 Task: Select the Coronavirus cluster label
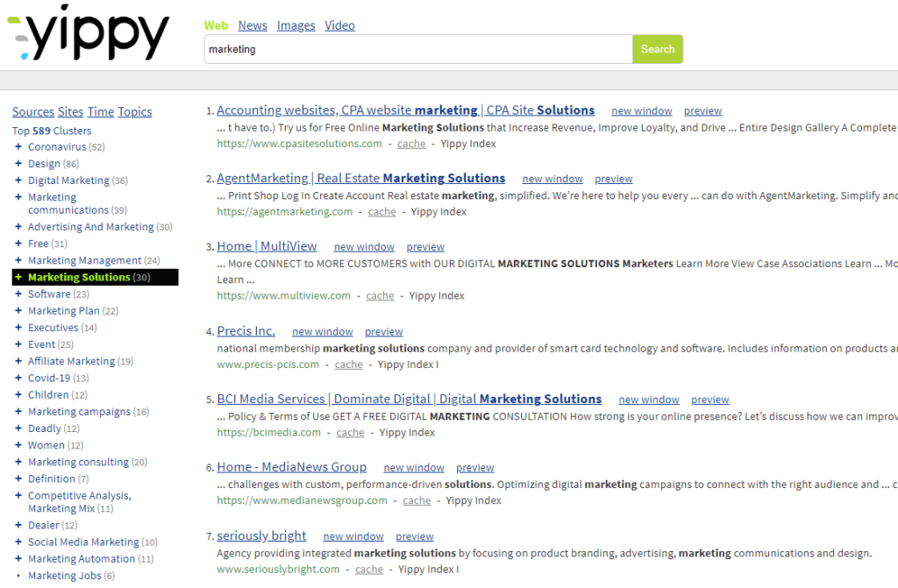pos(57,146)
